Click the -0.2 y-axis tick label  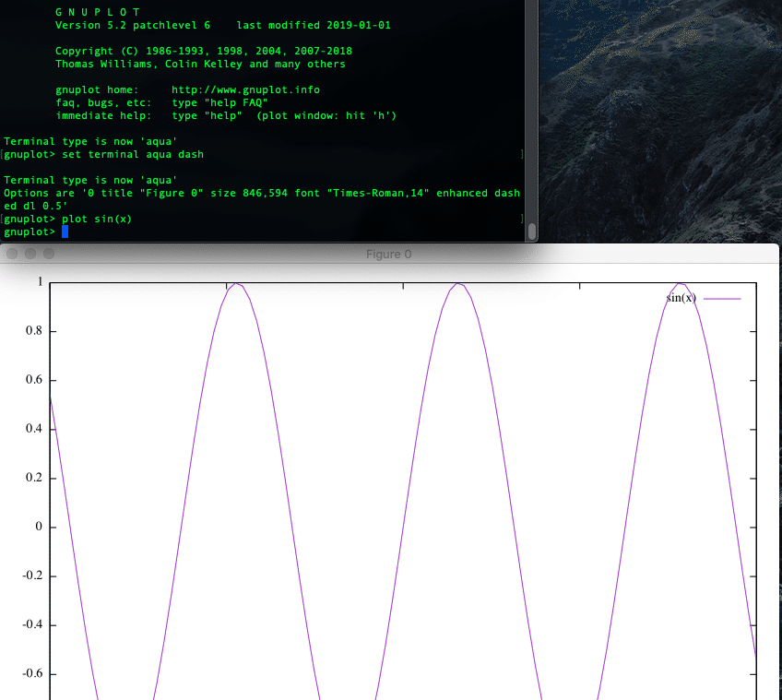32,575
